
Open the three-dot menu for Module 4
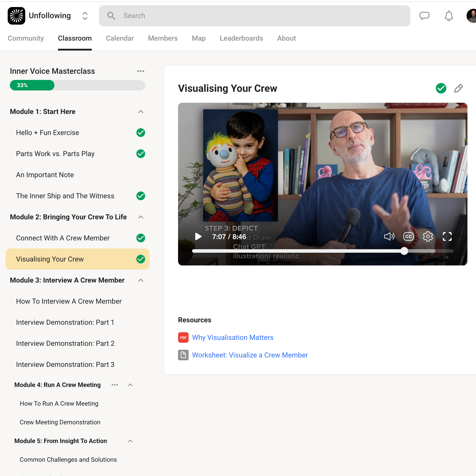115,385
